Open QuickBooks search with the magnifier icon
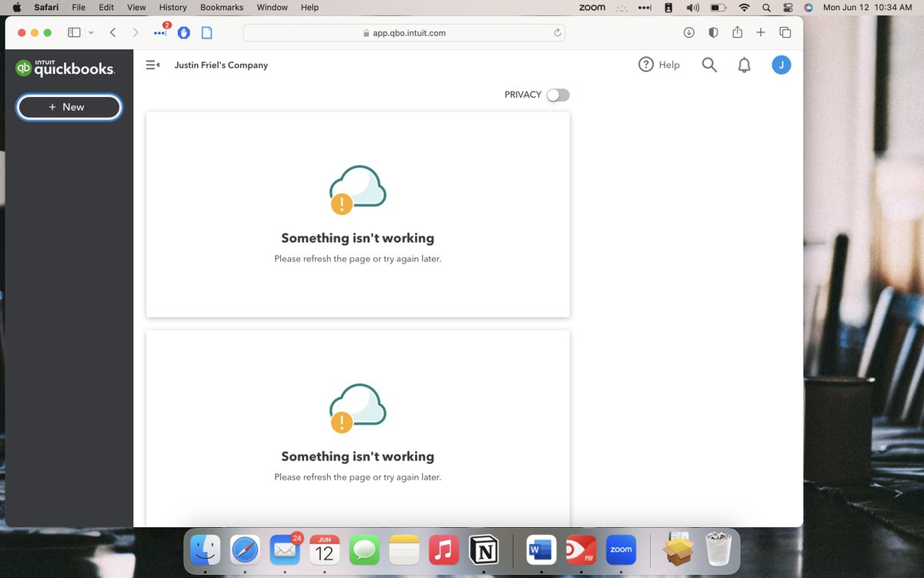The width and height of the screenshot is (924, 578). [708, 65]
